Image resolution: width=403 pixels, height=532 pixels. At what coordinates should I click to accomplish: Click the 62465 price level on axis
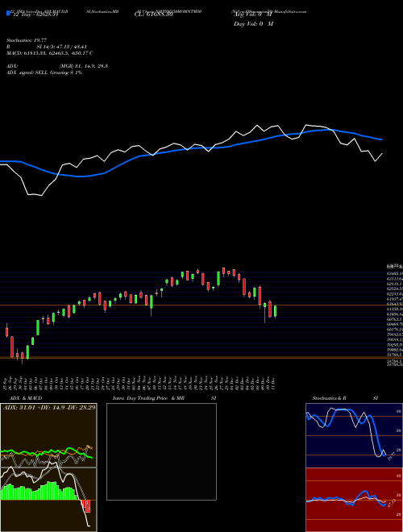point(394,273)
